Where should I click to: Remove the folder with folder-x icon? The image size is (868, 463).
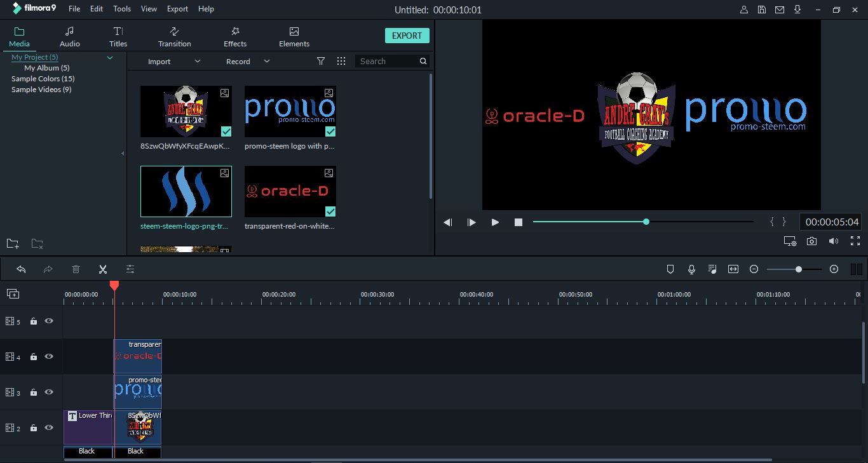tap(37, 243)
